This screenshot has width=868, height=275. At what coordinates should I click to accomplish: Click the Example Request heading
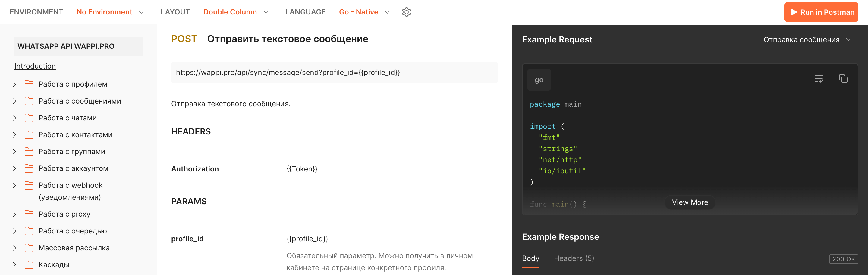pyautogui.click(x=557, y=40)
